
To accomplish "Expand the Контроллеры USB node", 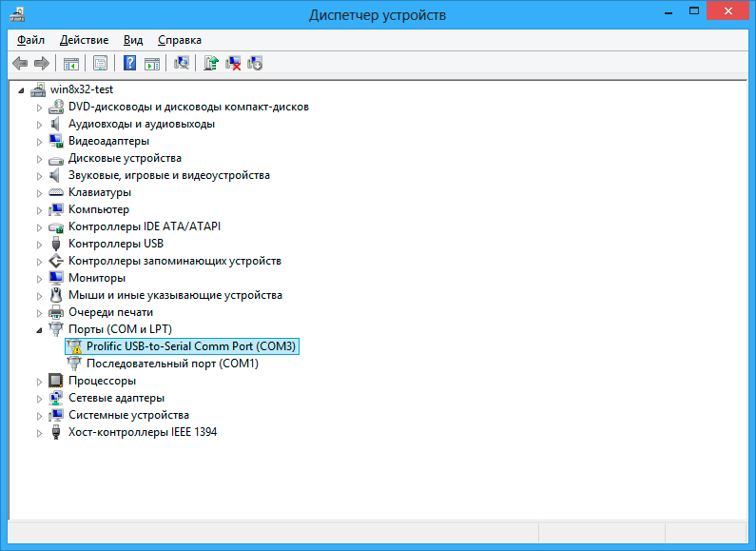I will pos(40,245).
